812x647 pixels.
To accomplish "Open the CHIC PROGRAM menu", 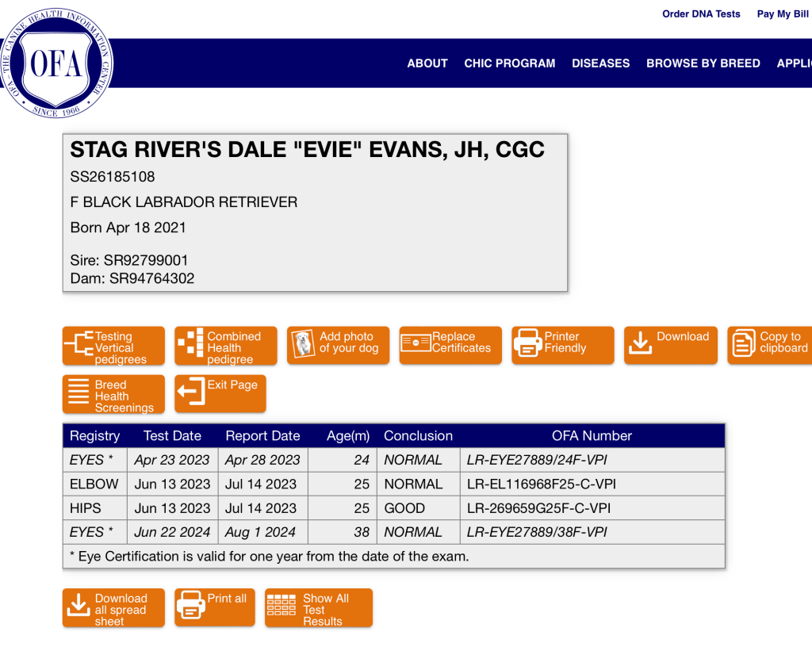I will point(510,63).
